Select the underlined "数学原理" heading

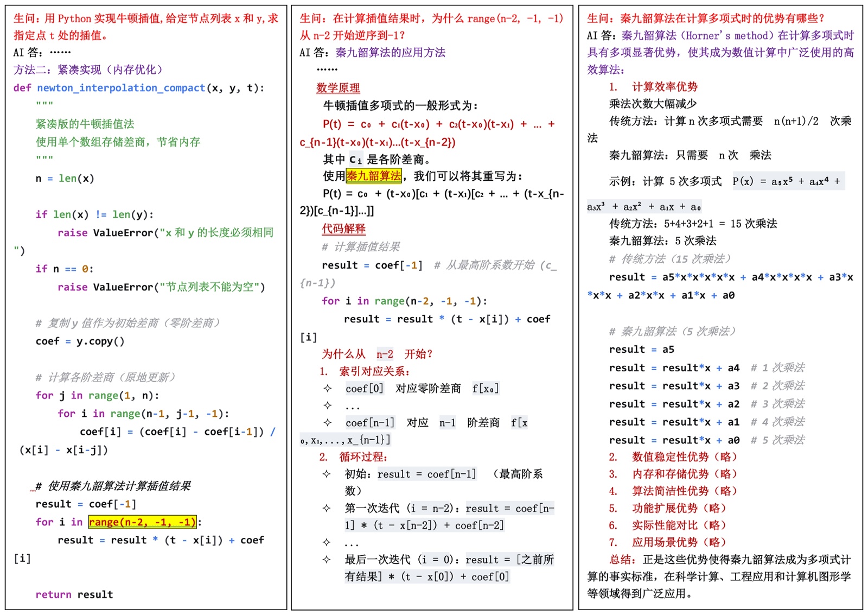(338, 88)
